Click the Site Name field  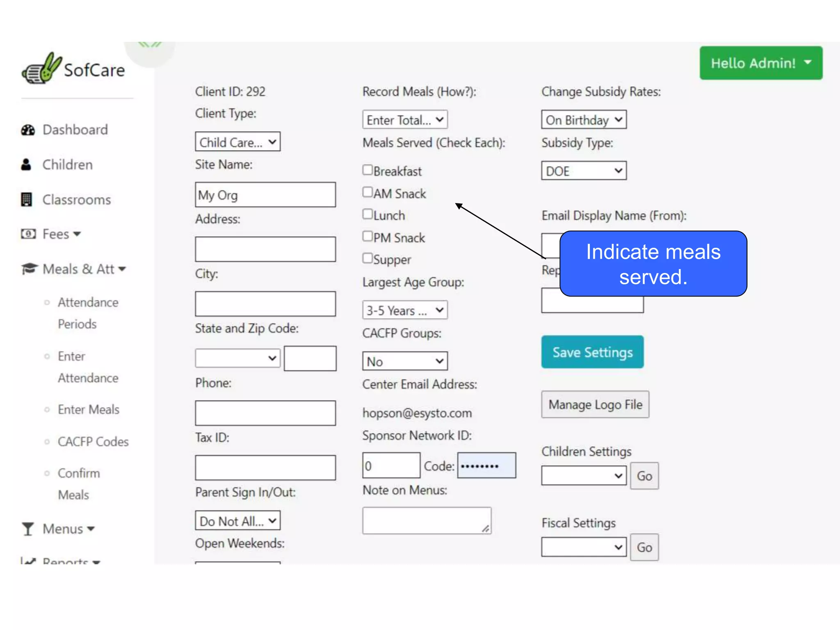[x=265, y=195]
